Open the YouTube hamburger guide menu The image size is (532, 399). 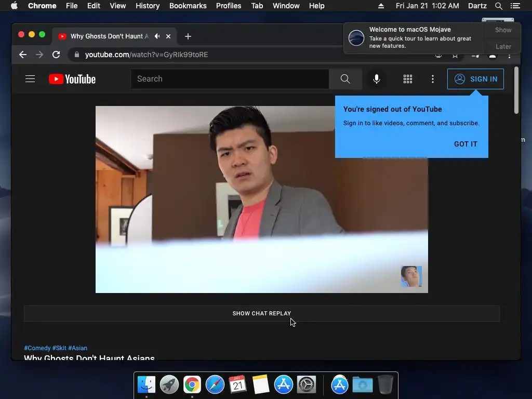pos(30,79)
